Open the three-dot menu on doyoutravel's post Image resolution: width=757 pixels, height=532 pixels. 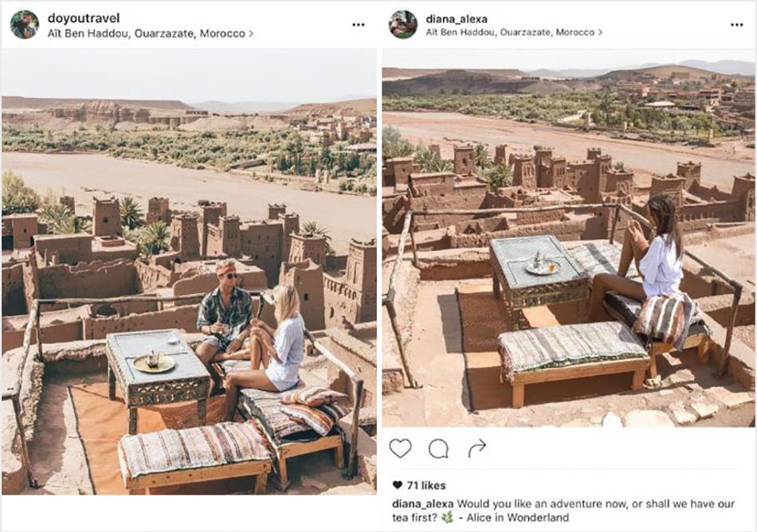pyautogui.click(x=359, y=25)
